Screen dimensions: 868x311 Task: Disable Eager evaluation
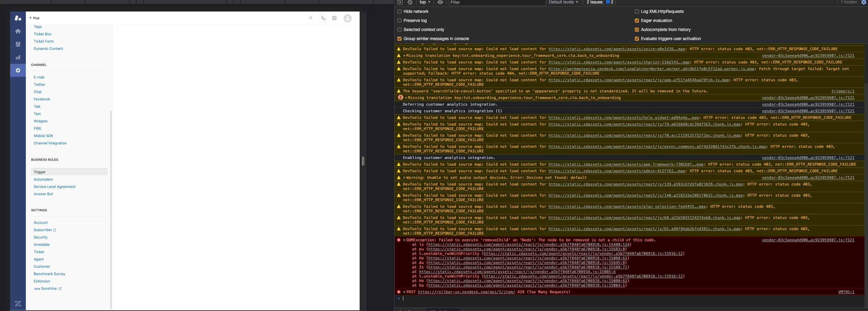tap(637, 21)
